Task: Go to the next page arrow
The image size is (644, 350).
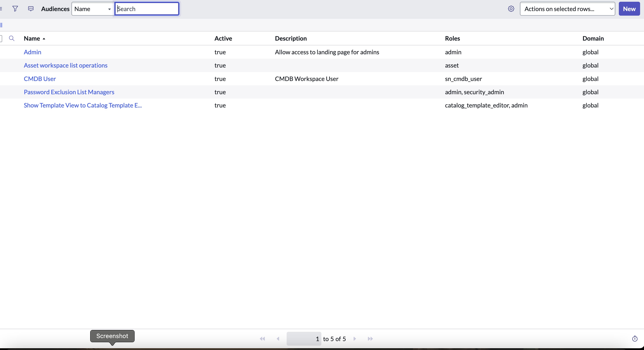Action: [355, 339]
